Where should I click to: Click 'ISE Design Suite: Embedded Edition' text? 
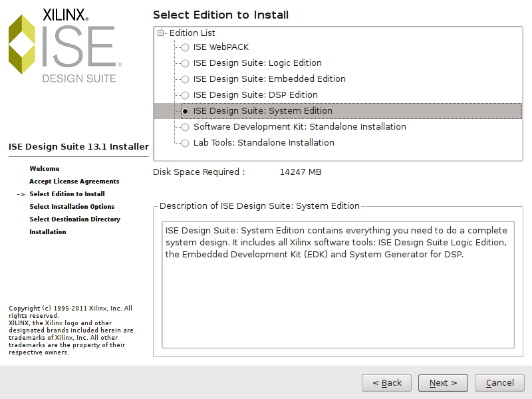pyautogui.click(x=269, y=79)
